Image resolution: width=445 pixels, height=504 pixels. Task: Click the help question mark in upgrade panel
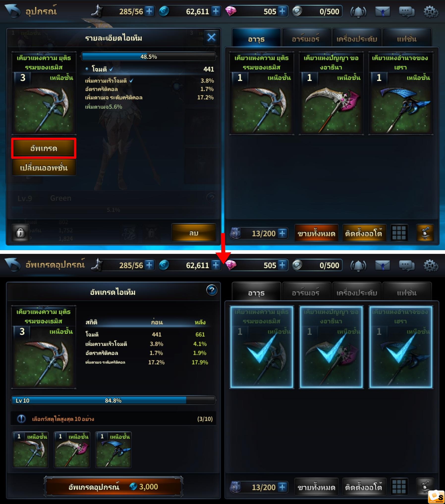[212, 290]
